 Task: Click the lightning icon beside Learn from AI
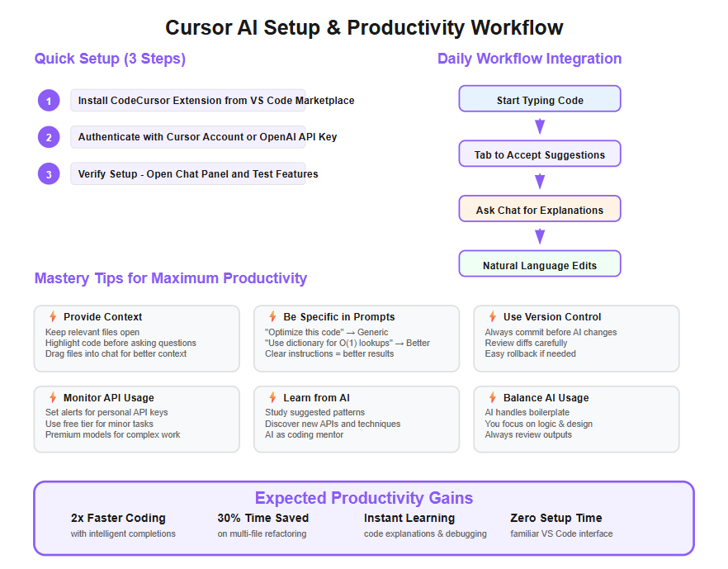[x=273, y=397]
